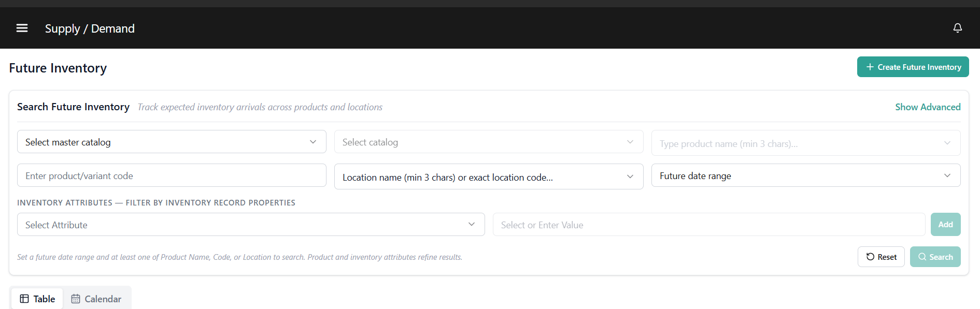The width and height of the screenshot is (980, 309).
Task: Click the product name search field
Action: [x=806, y=143]
